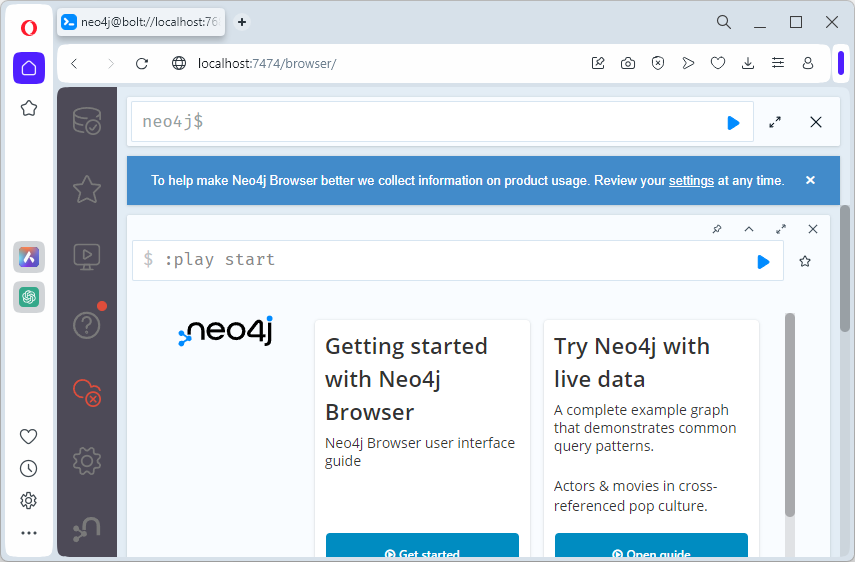Click the neo4j logo in the guide

tap(226, 331)
